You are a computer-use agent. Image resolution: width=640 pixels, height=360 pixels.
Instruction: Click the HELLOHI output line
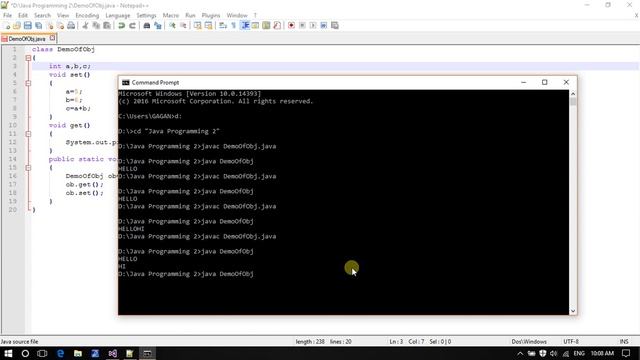click(131, 229)
